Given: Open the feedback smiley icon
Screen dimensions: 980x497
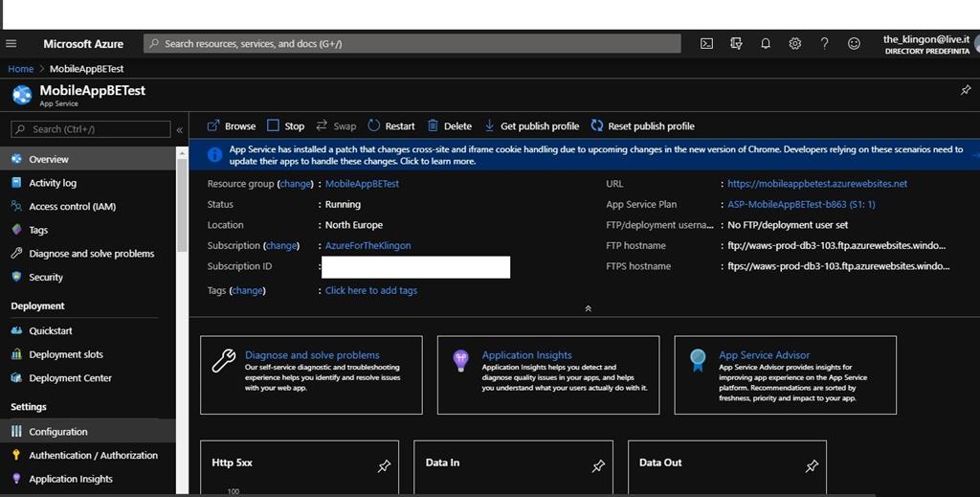Looking at the screenshot, I should pos(854,44).
